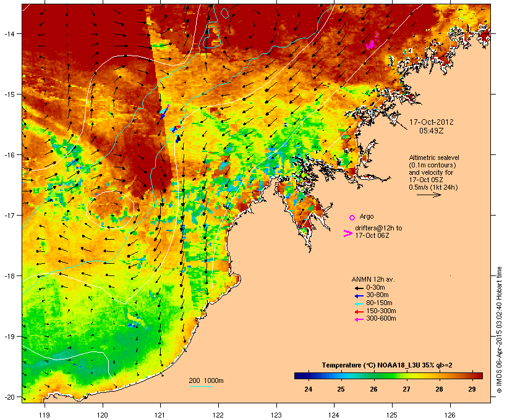Viewport: 507px width, 420px height.
Task: Click the black 0-30m legend arrow
Action: [x=359, y=288]
